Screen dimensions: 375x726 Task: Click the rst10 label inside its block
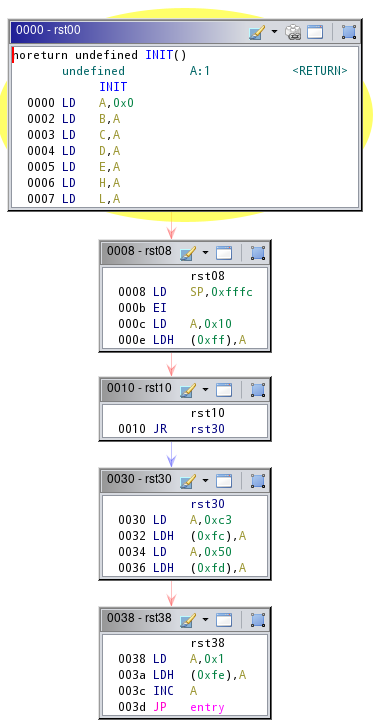pos(207,413)
